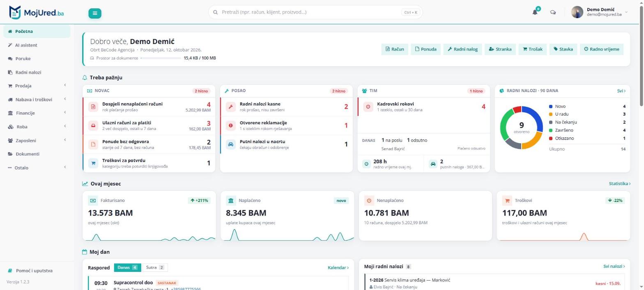Create a new Račun

coord(395,49)
